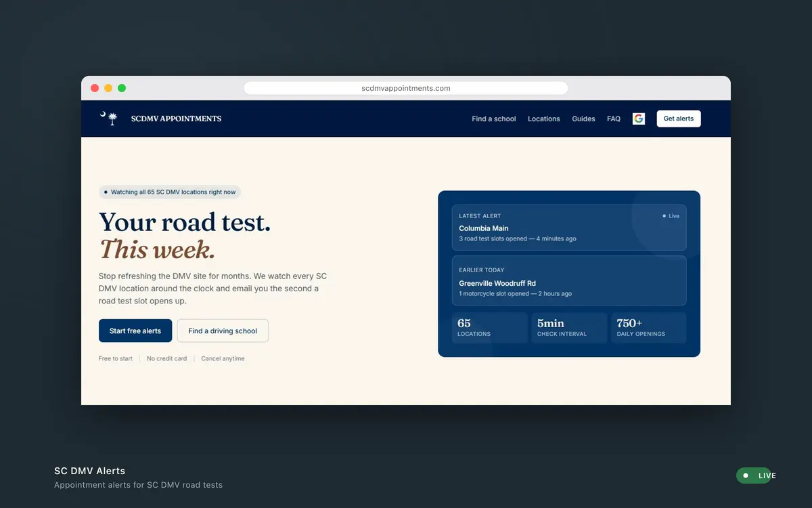This screenshot has height=508, width=812.
Task: Go to Find a school page
Action: (494, 119)
